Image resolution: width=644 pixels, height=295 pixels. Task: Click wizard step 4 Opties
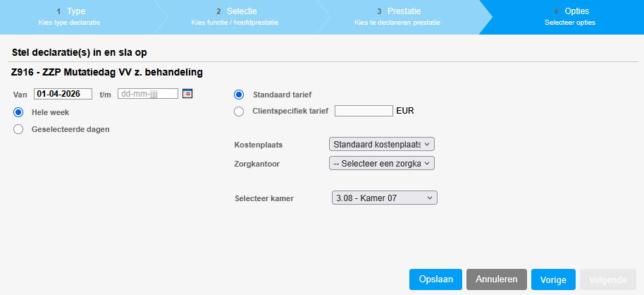click(569, 16)
